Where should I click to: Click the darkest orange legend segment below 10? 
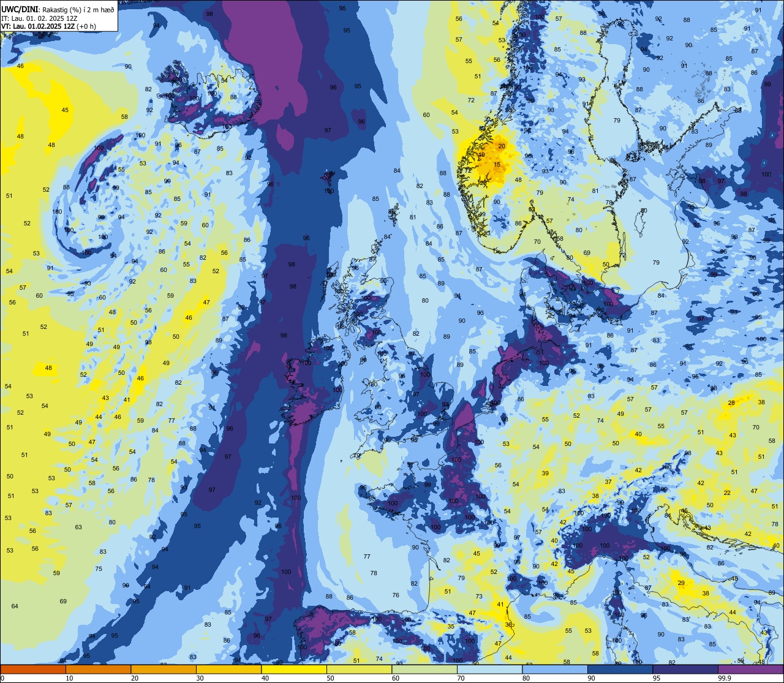tap(33, 669)
